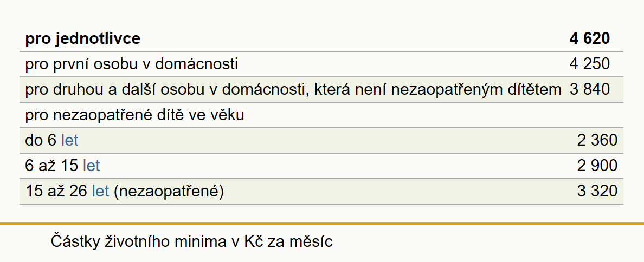
Task: Click the orange divider line above the caption
Action: (322, 224)
